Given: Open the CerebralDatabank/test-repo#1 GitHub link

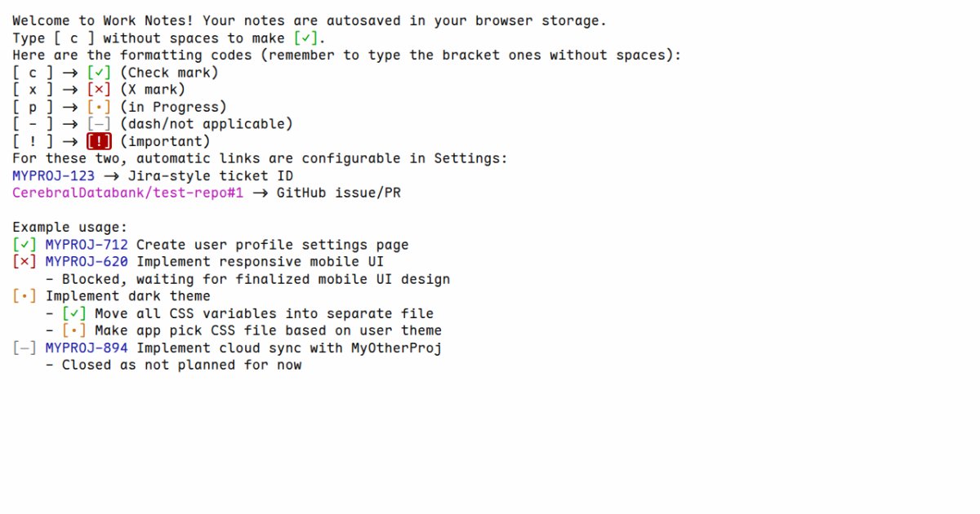Looking at the screenshot, I should click(127, 193).
